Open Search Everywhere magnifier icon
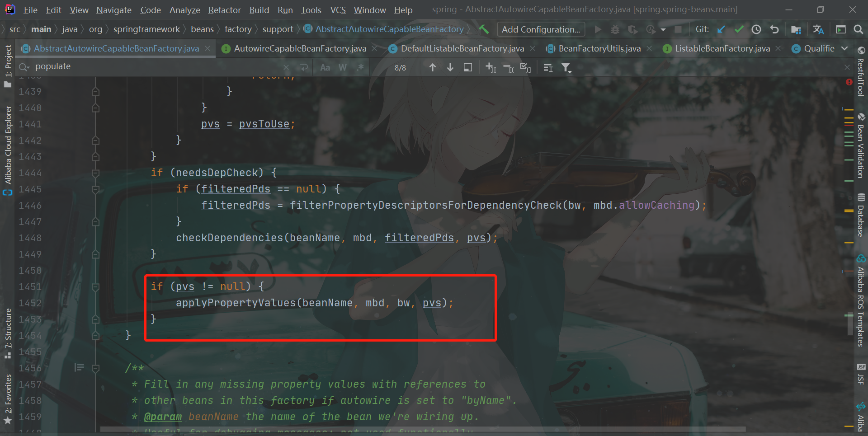The width and height of the screenshot is (868, 436). pyautogui.click(x=858, y=29)
